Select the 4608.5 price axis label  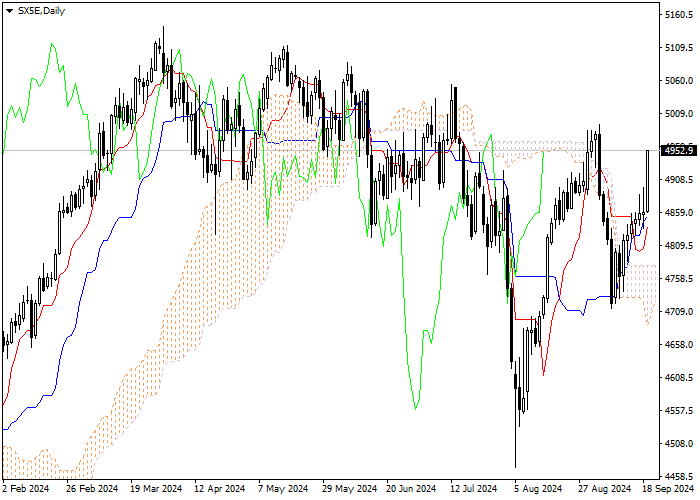coord(679,378)
